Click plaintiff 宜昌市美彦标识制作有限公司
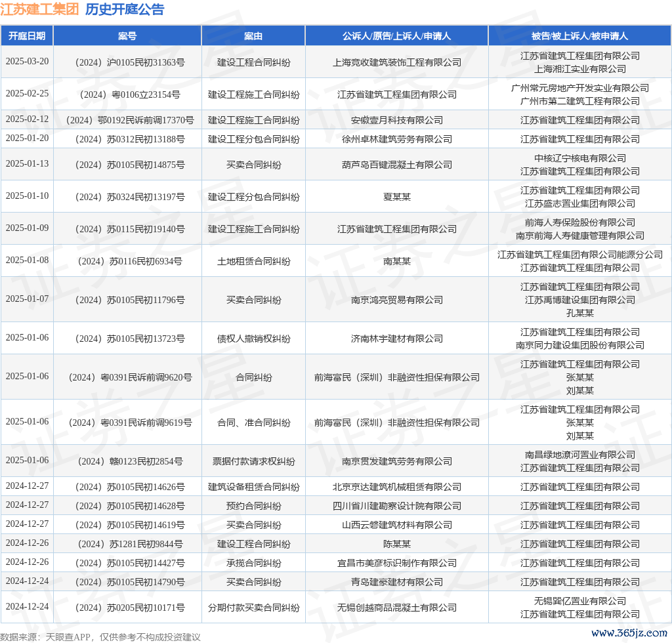672x643 pixels. 397,564
